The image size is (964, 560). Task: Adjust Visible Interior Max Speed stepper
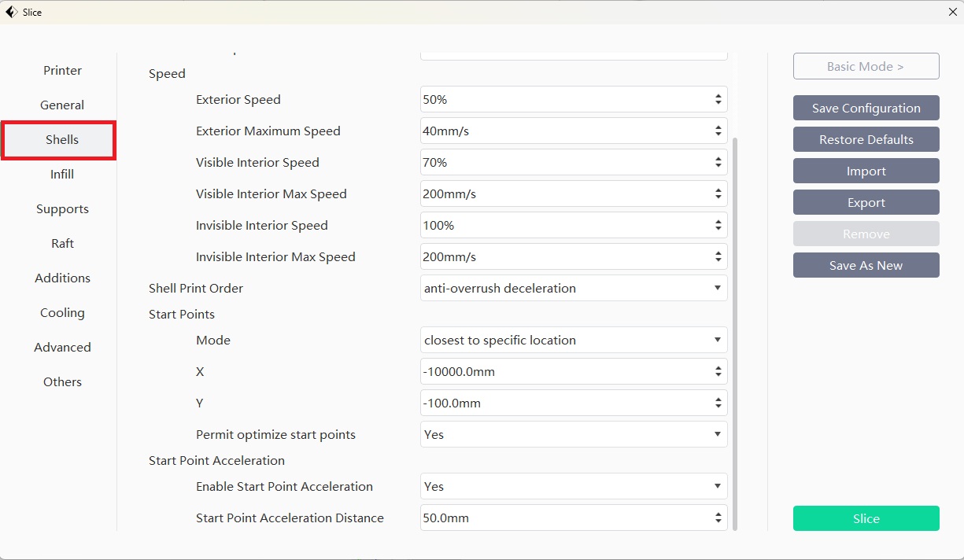click(x=718, y=194)
